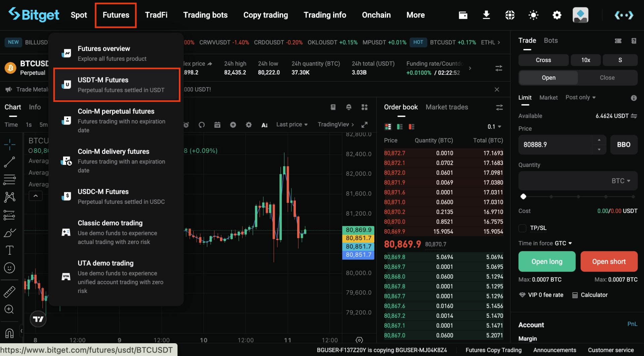Collapse the chart indicator legend
The image size is (644, 356).
click(36, 196)
